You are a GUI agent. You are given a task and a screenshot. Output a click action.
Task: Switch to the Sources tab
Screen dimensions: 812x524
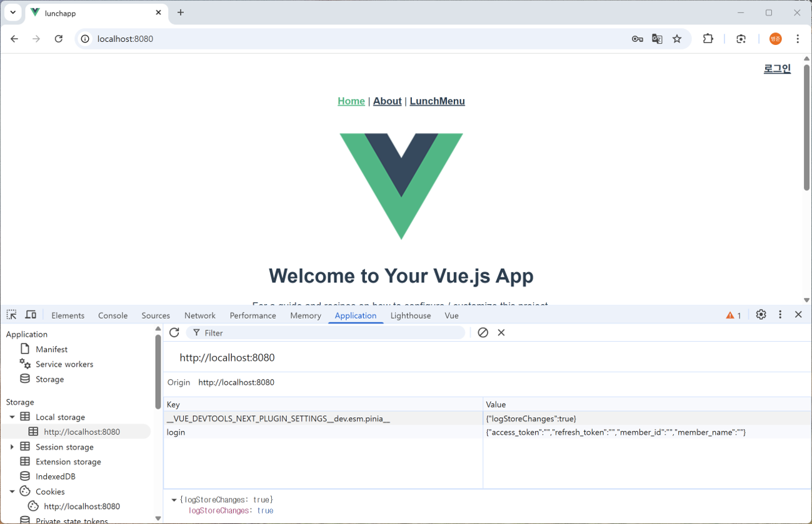point(156,315)
